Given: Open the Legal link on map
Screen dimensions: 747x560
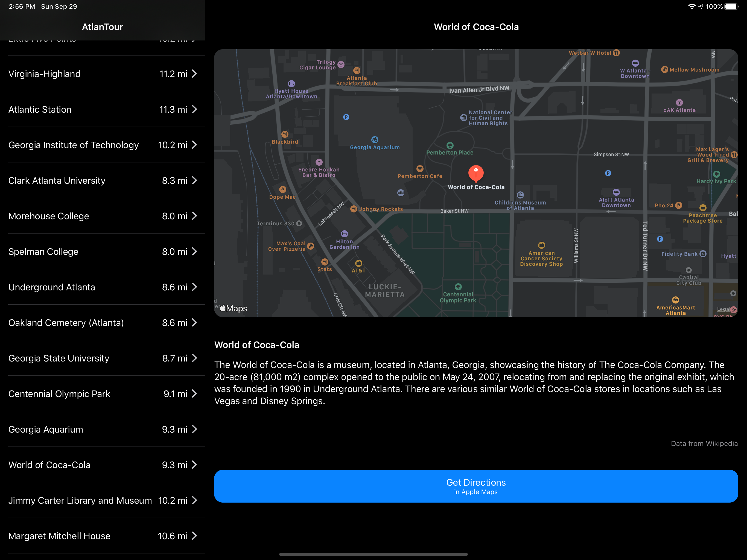Looking at the screenshot, I should click(723, 309).
